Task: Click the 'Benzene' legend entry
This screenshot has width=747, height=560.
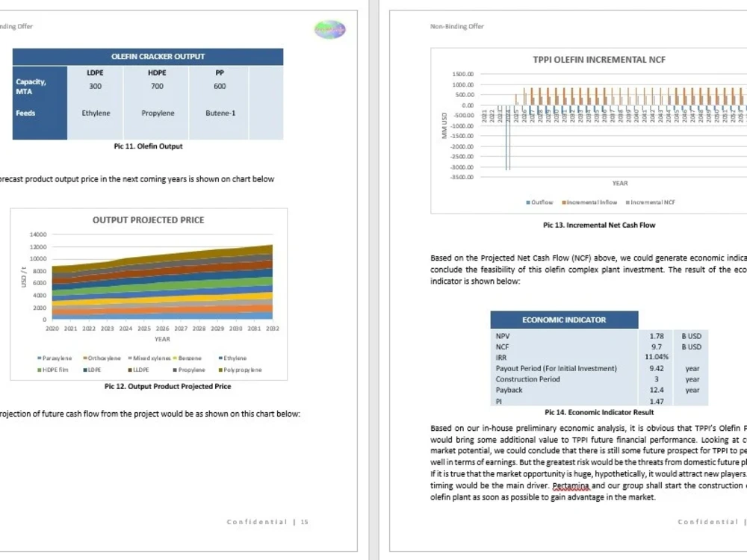Action: point(187,358)
